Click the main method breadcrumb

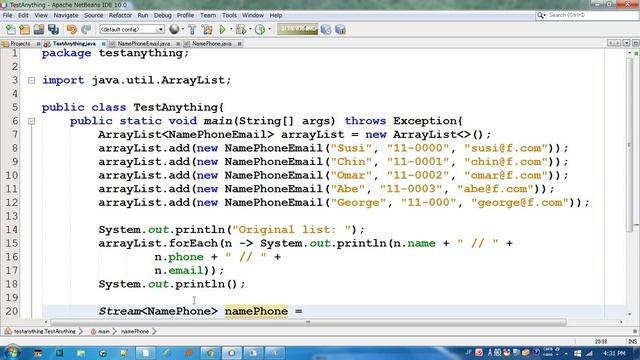pyautogui.click(x=104, y=331)
